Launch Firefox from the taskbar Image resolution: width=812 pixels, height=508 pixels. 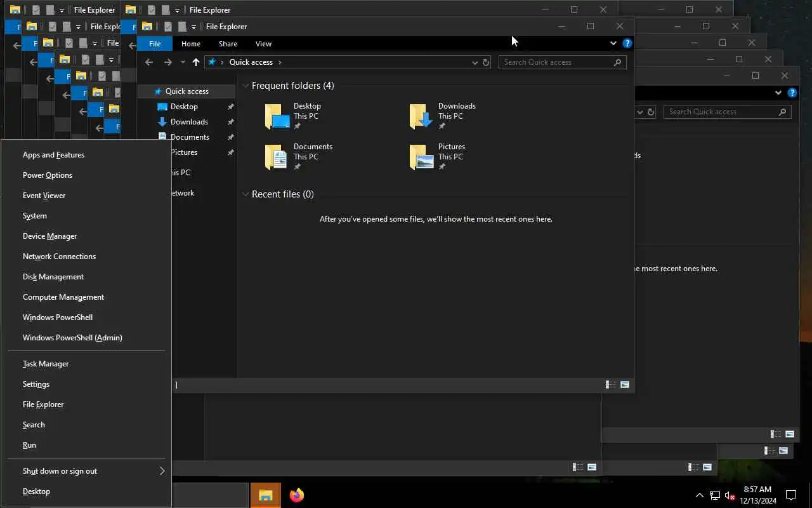296,495
